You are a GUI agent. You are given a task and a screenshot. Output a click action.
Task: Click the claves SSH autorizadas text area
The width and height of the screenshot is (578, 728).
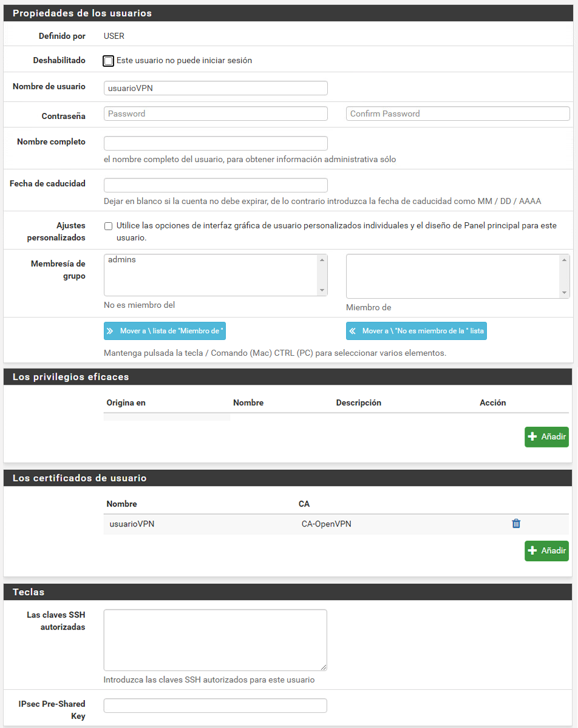(215, 640)
